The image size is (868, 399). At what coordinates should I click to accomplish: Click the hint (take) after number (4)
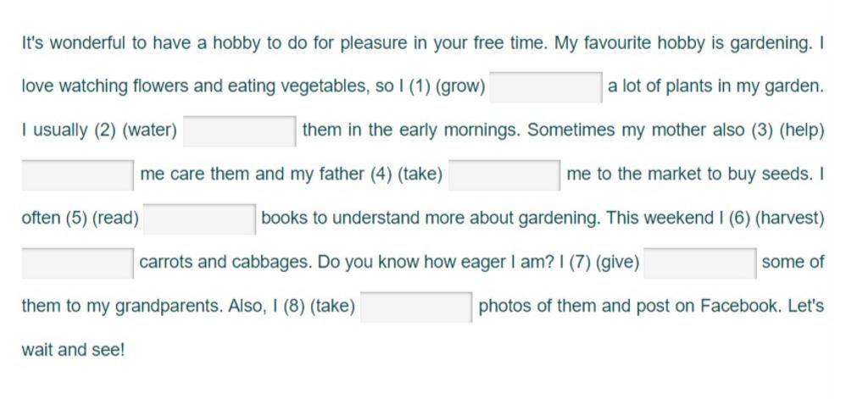[x=420, y=175]
